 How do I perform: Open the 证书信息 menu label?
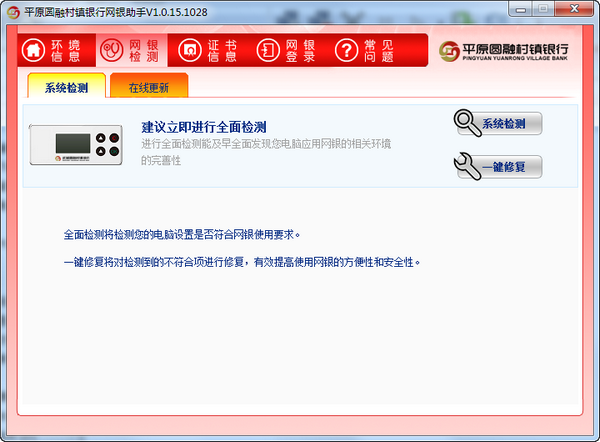click(x=222, y=51)
